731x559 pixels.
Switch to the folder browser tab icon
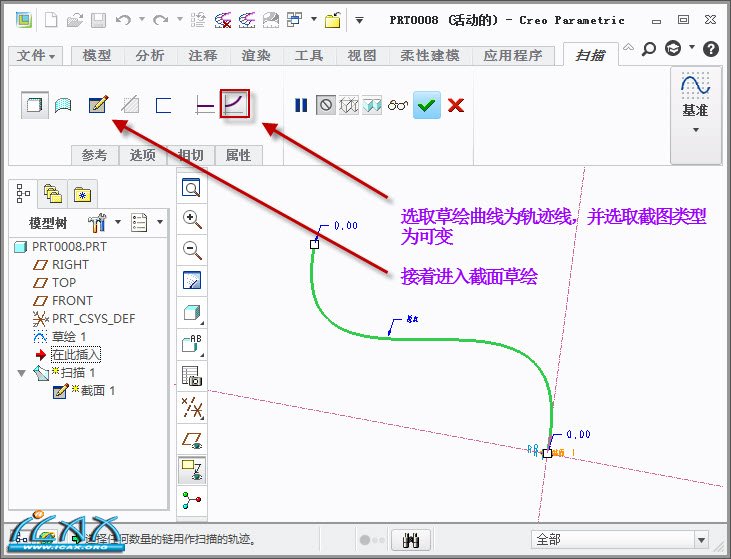click(x=53, y=193)
